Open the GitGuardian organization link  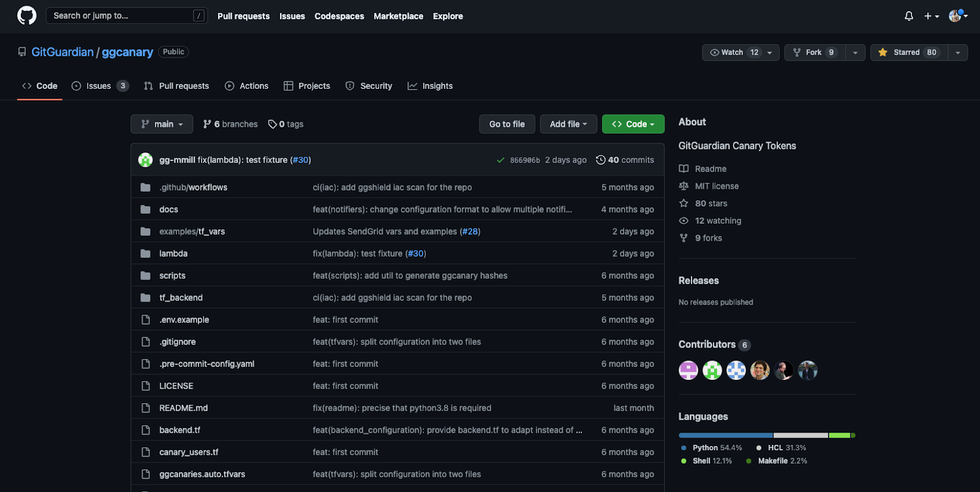pyautogui.click(x=62, y=52)
